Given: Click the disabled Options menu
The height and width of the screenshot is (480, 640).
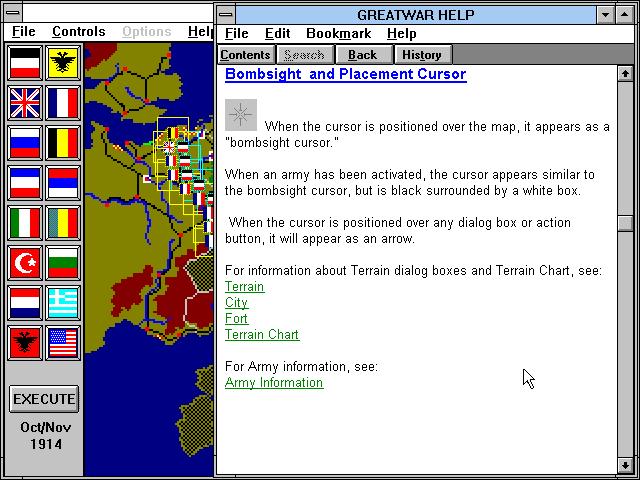Looking at the screenshot, I should pyautogui.click(x=147, y=31).
